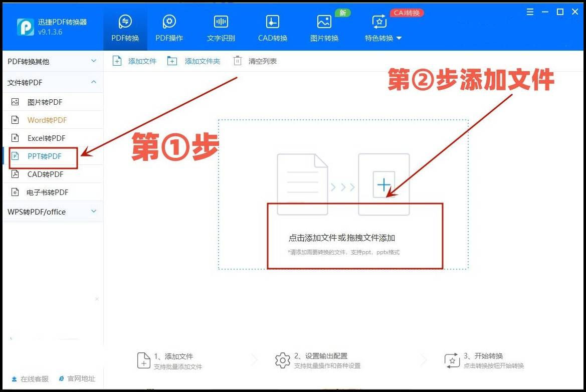586x392 pixels.
Task: Open the 文字识别 tab
Action: click(221, 29)
